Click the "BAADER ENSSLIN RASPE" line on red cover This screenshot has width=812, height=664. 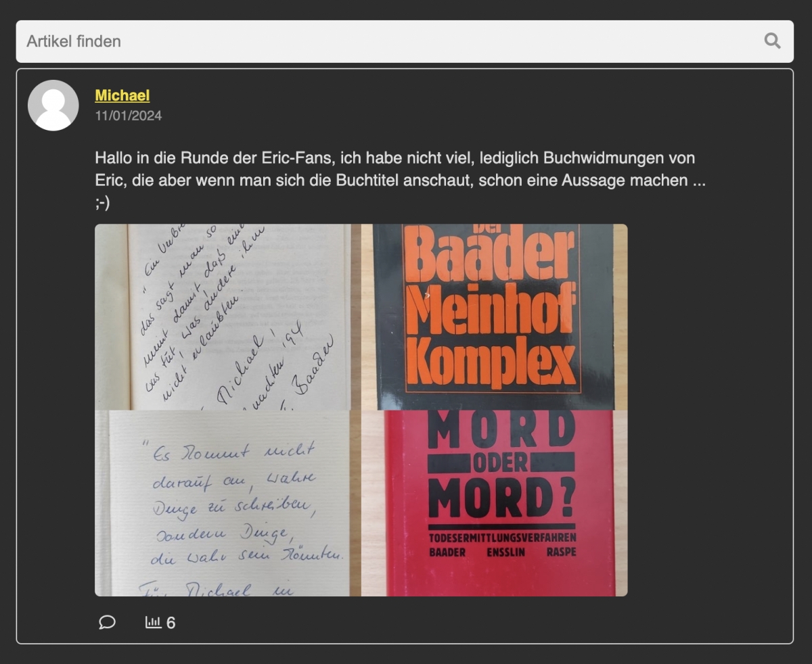click(502, 552)
